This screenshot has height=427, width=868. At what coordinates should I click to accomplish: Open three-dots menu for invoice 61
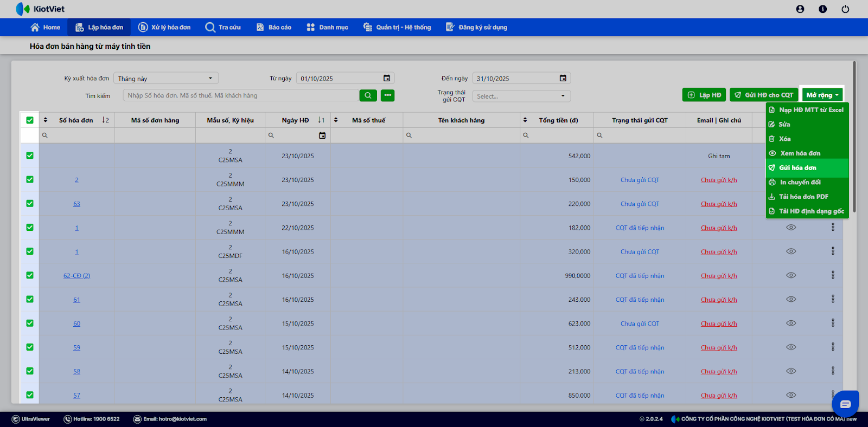833,299
